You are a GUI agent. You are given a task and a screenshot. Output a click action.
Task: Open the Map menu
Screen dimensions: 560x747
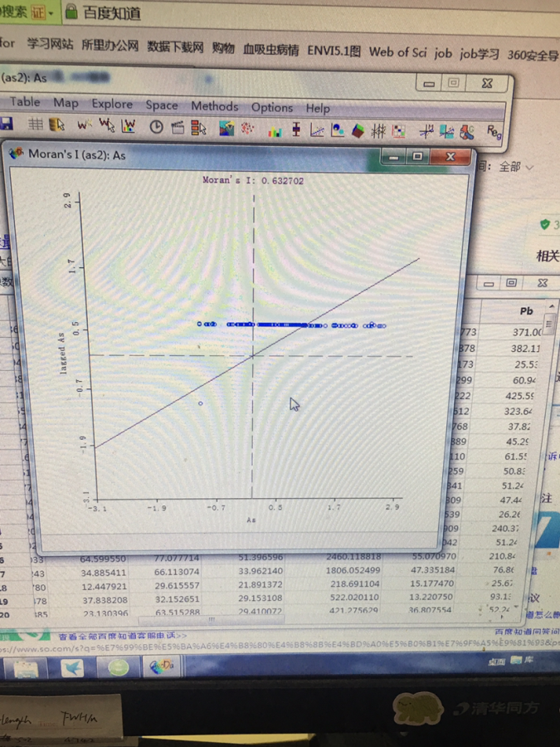[x=66, y=102]
